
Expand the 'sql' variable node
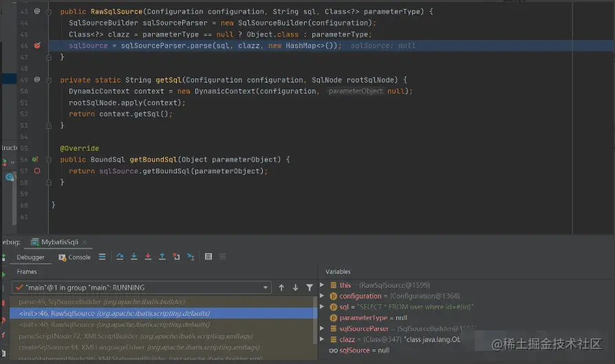pos(322,307)
